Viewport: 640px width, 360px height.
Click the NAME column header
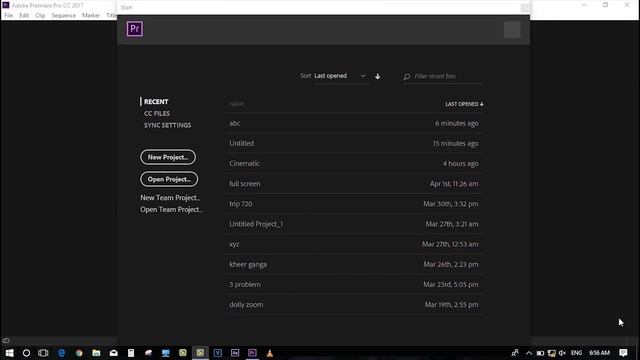[236, 104]
